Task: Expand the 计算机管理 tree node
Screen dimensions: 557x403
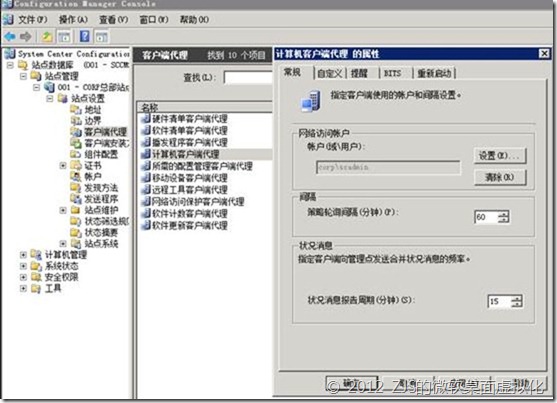Action: pyautogui.click(x=23, y=255)
